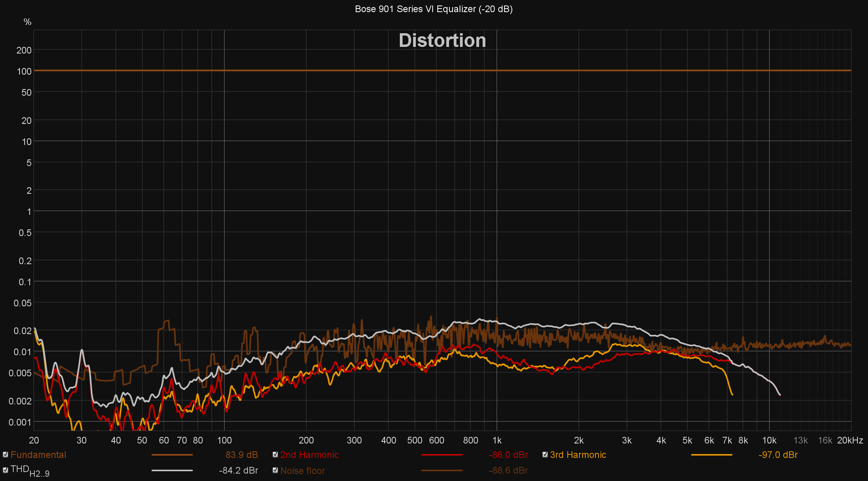Screen dimensions: 868x481
Task: Click the % axis unit label
Action: [x=27, y=22]
